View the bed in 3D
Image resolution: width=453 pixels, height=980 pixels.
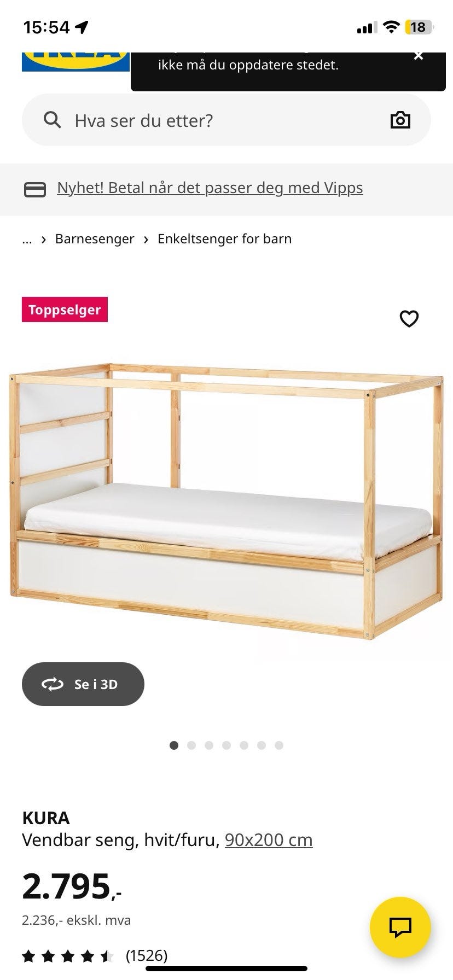click(x=83, y=684)
